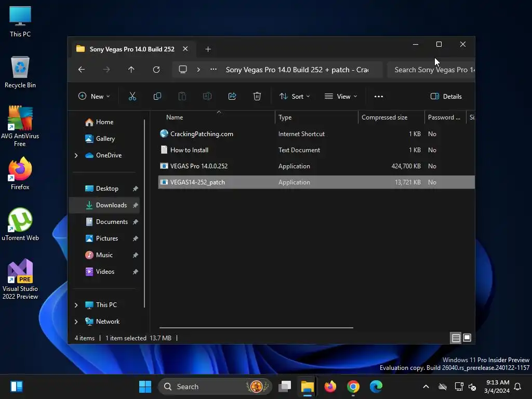Click the Search Sony Vegas Pro box

431,70
